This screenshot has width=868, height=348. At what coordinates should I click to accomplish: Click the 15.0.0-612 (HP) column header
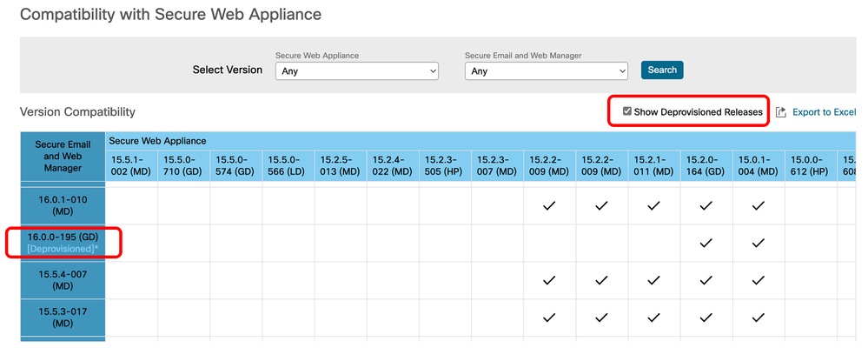[x=810, y=165]
